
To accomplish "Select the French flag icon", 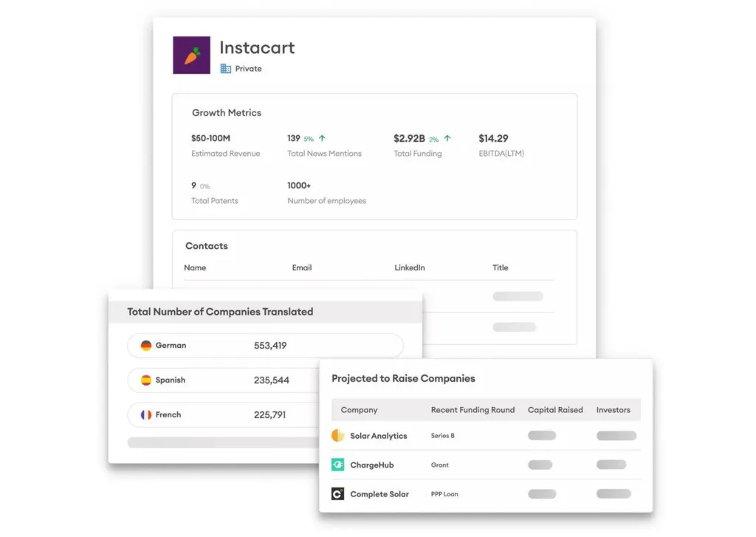I will coord(148,414).
